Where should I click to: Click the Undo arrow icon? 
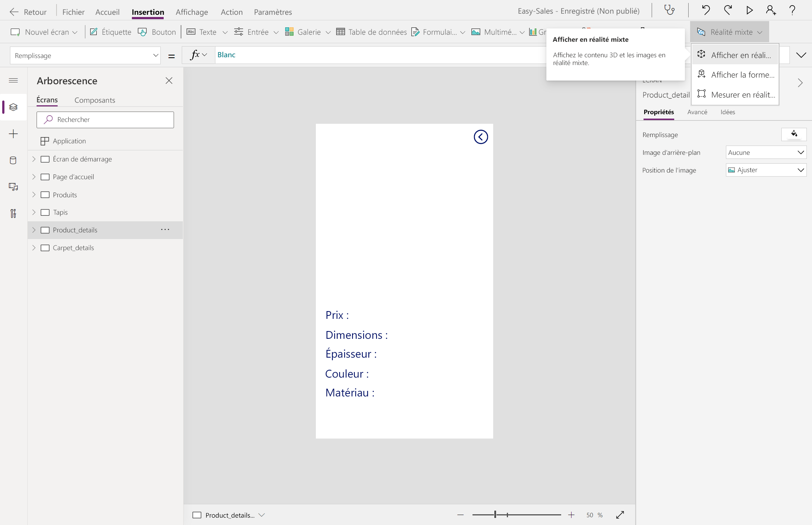[x=706, y=10]
